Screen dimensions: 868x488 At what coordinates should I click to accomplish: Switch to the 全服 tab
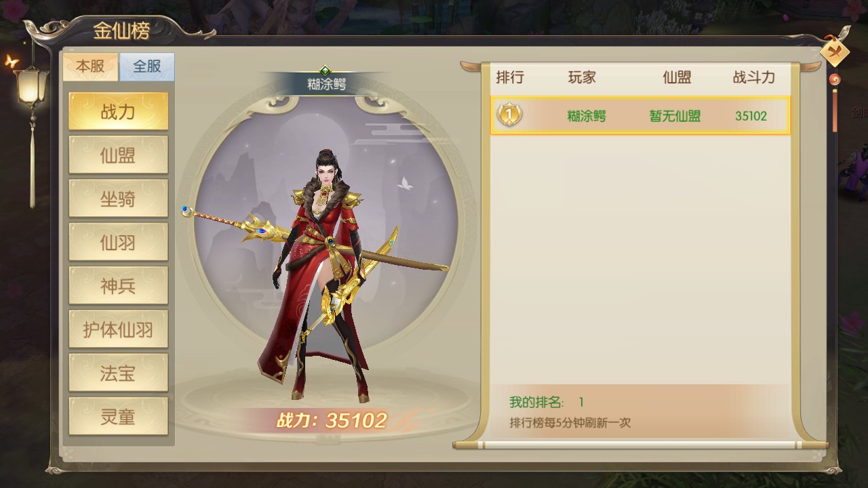coord(146,66)
